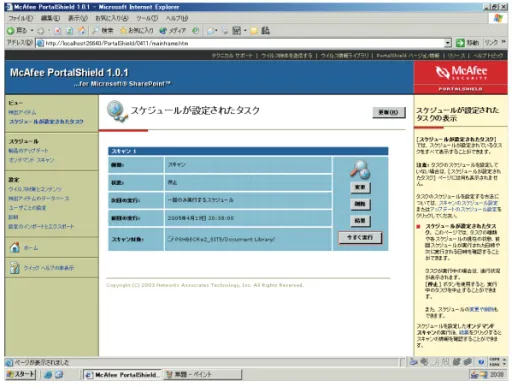
Task: Click the home icon in left sidebar
Action: click(14, 248)
